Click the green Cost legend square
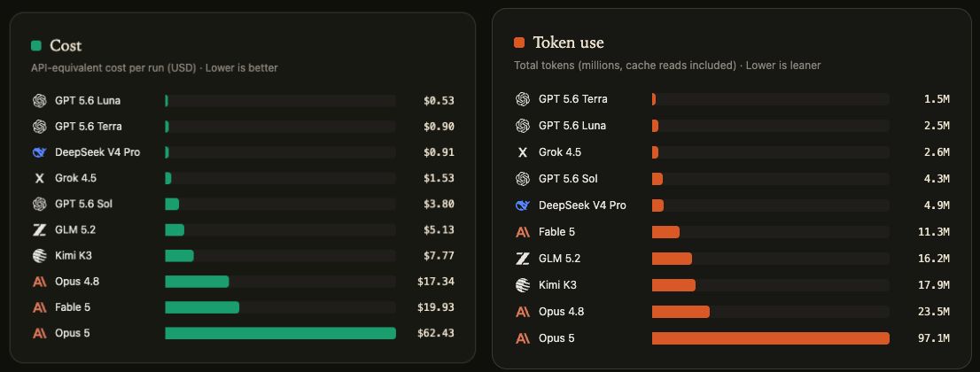This screenshot has width=980, height=372. 36,46
